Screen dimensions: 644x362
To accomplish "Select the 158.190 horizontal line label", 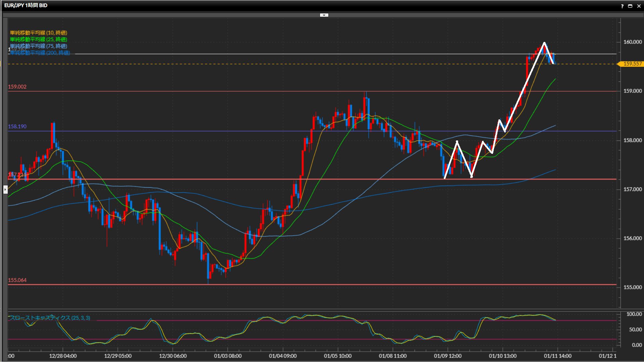I will (x=17, y=127).
